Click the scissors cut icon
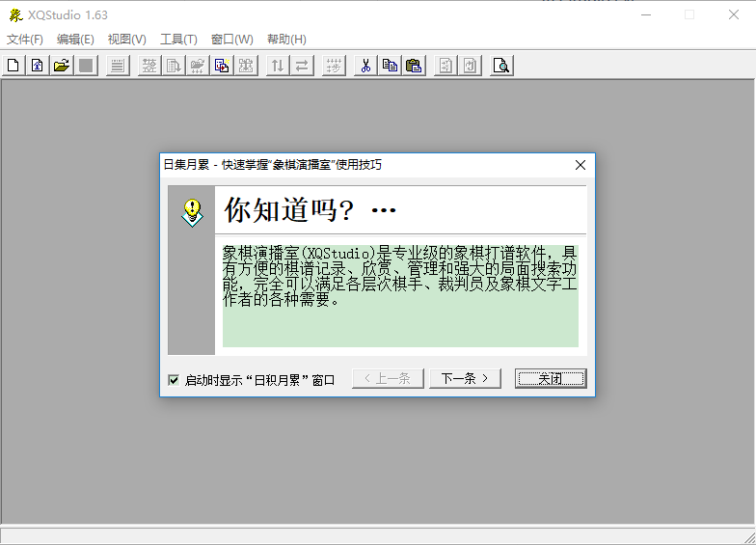756x545 pixels. 365,66
